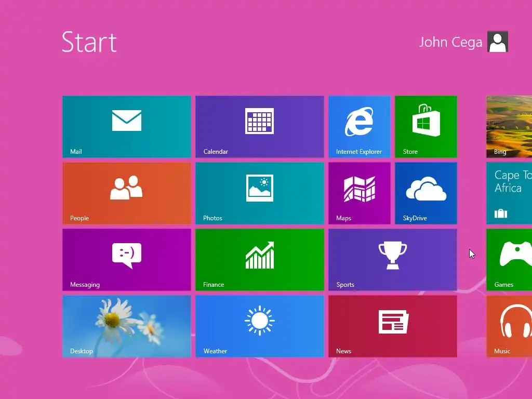
Task: Click the 'Photos' tile label
Action: tap(212, 218)
